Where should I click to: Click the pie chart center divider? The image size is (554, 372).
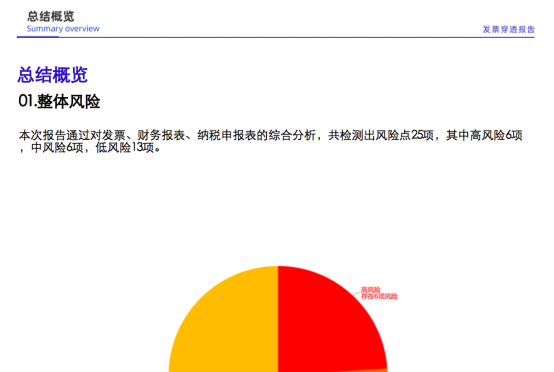(x=278, y=318)
